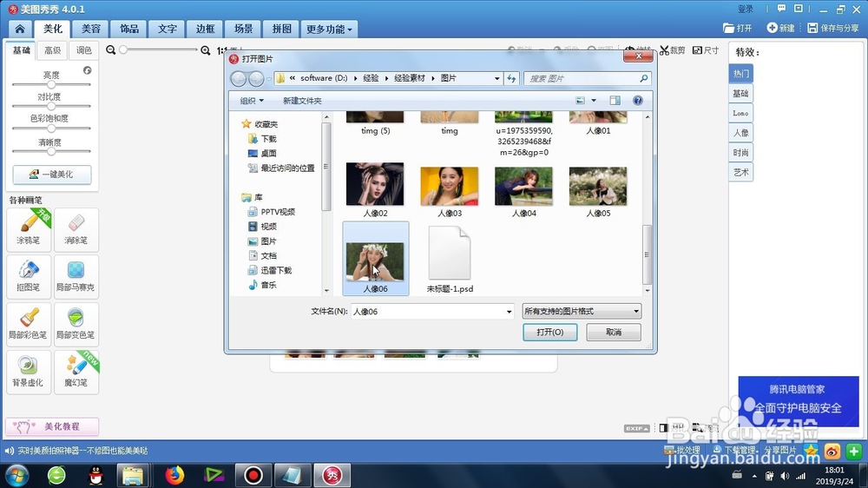Click the zoom out magnifier icon
868x488 pixels.
point(111,49)
